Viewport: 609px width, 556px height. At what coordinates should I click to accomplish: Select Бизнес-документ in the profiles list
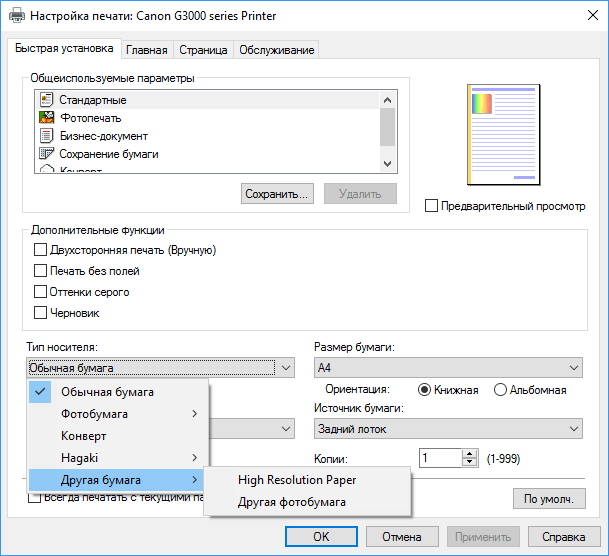207,136
